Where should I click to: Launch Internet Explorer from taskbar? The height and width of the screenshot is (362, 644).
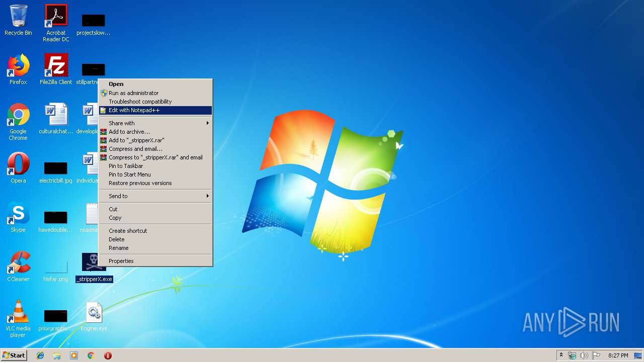coord(40,355)
